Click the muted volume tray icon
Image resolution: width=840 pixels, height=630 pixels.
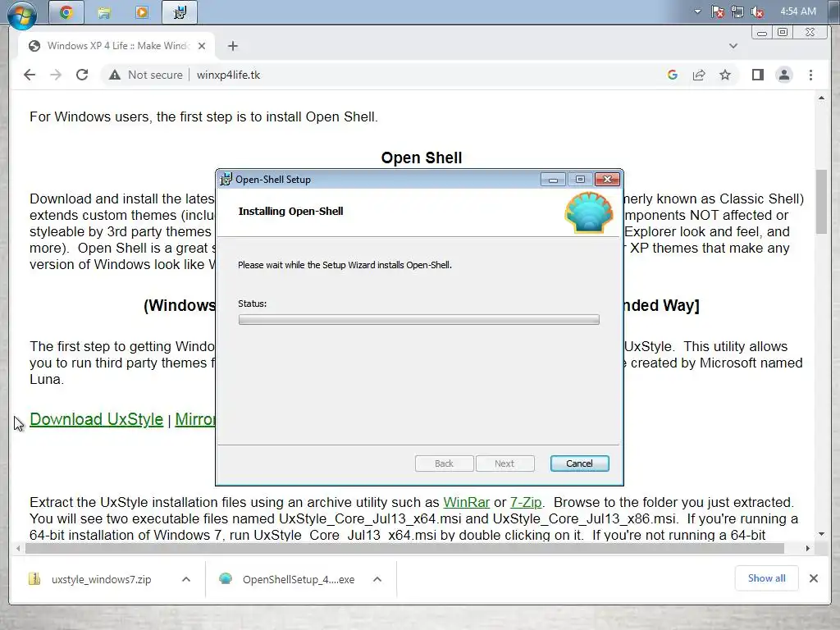pos(757,11)
